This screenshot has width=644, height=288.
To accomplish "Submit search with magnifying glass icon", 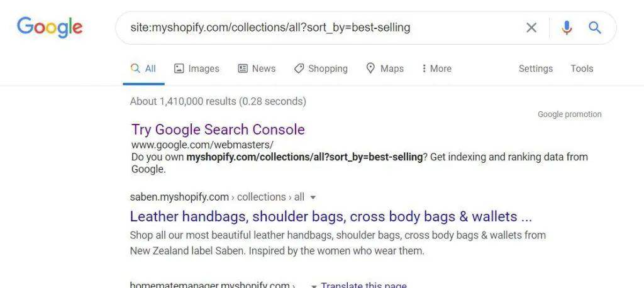I will click(595, 28).
